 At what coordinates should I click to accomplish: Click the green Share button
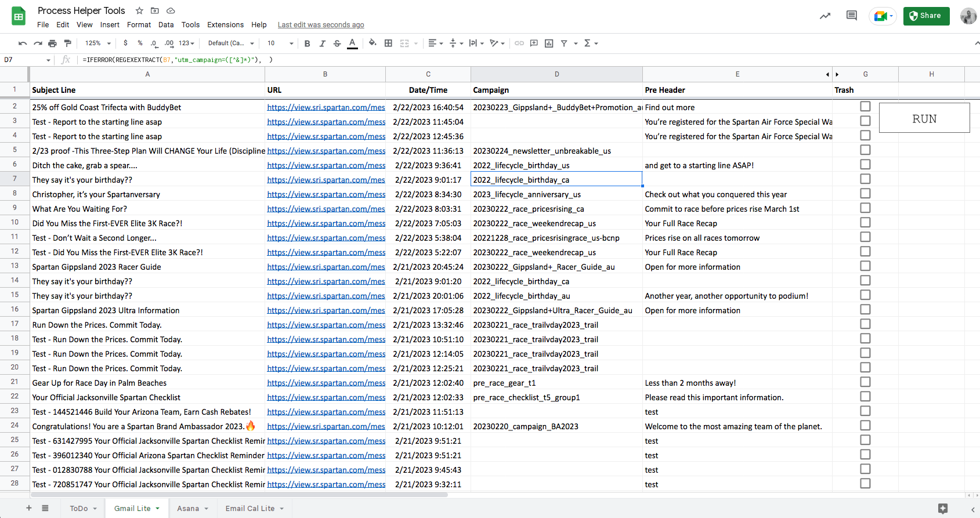[x=925, y=16]
